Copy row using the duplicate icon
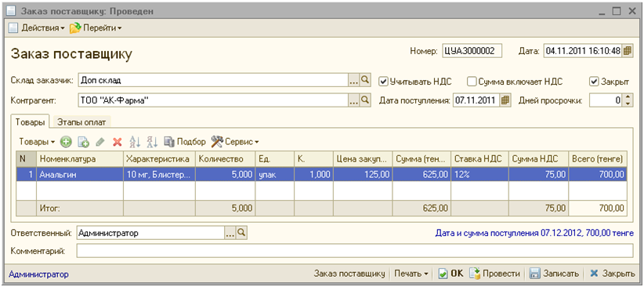The width and height of the screenshot is (644, 287). [83, 142]
